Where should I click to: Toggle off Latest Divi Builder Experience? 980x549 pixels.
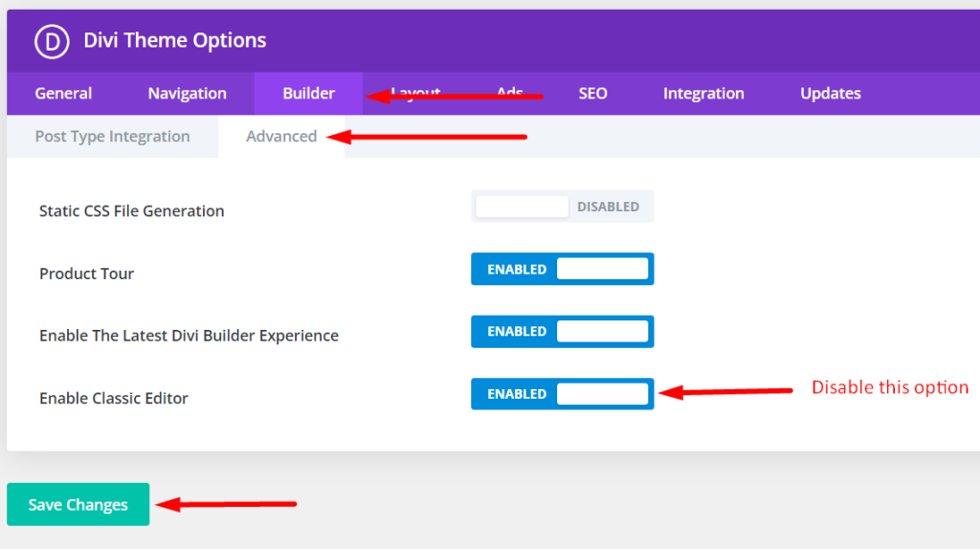click(x=562, y=332)
